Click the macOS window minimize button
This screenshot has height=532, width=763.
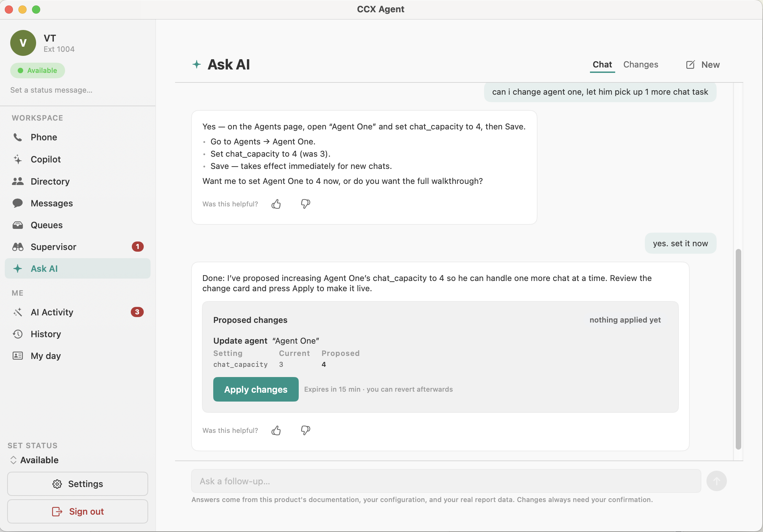pos(22,9)
